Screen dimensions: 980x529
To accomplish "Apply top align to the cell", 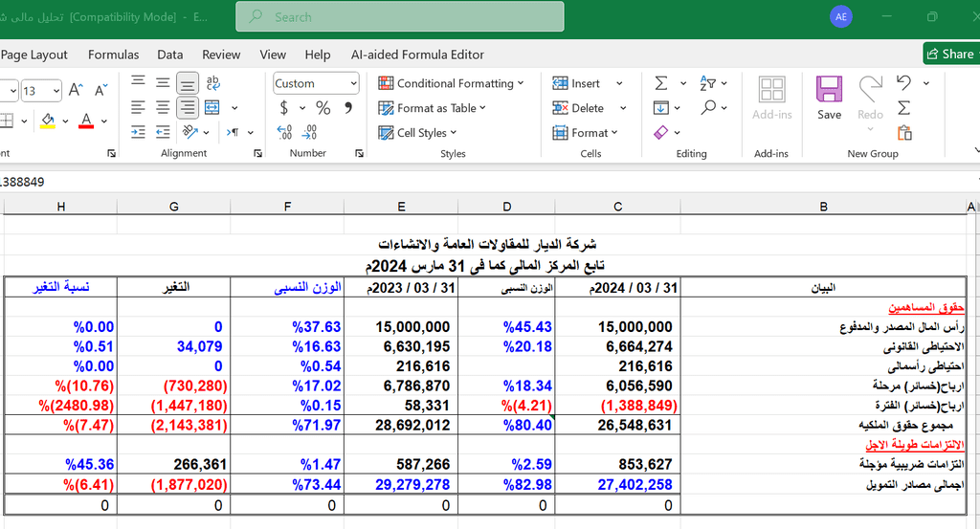I will tap(138, 82).
